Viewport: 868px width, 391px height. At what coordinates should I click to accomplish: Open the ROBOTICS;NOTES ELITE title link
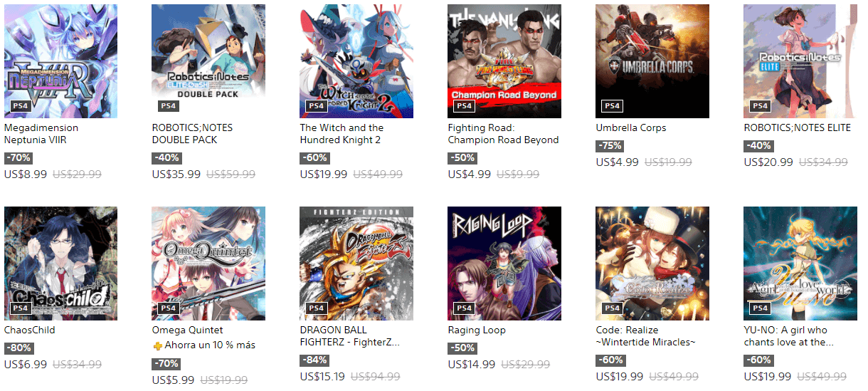point(798,128)
